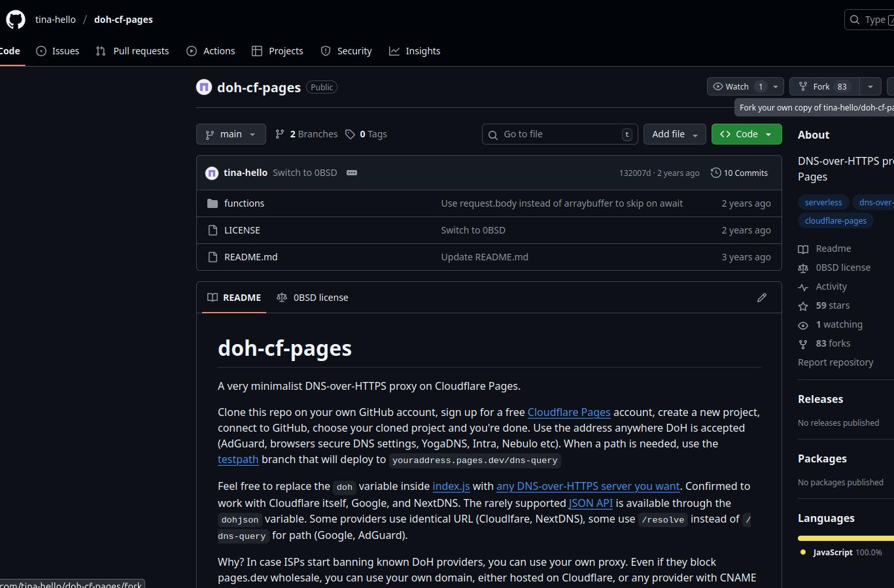This screenshot has width=894, height=588.
Task: Click tina-hello avatar in commit row
Action: 211,173
